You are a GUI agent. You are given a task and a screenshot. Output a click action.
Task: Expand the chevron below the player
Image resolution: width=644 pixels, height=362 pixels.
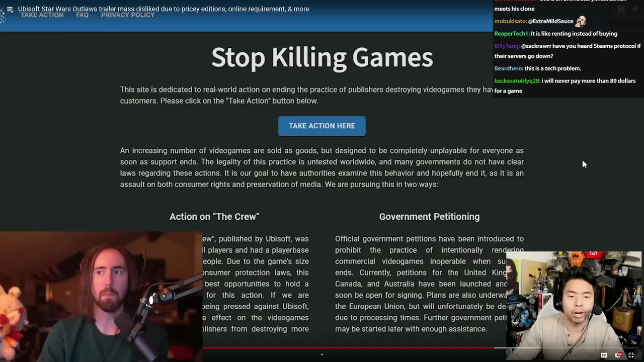[x=322, y=354]
